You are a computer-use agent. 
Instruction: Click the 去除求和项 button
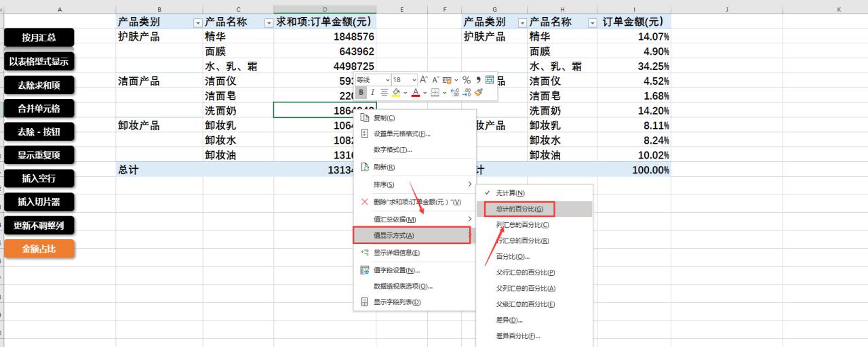pos(39,85)
